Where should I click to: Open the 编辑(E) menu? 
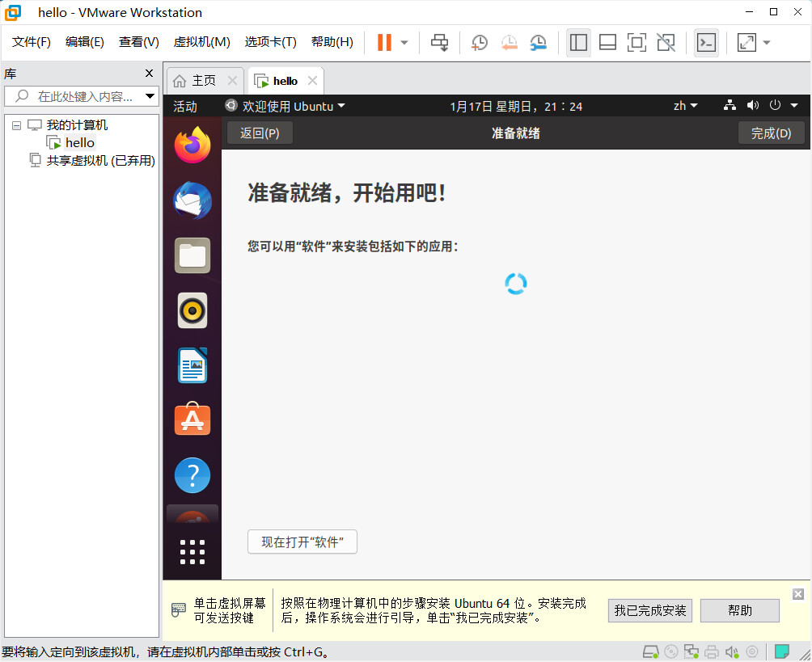(84, 42)
